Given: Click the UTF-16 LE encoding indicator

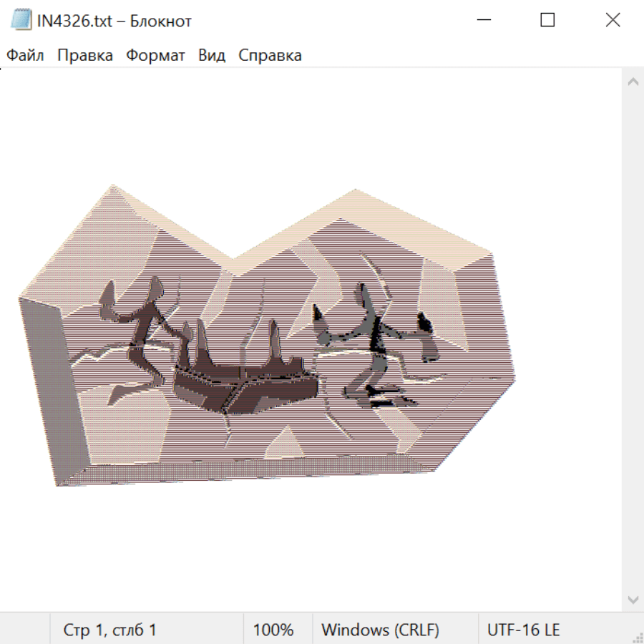Looking at the screenshot, I should coord(523,630).
